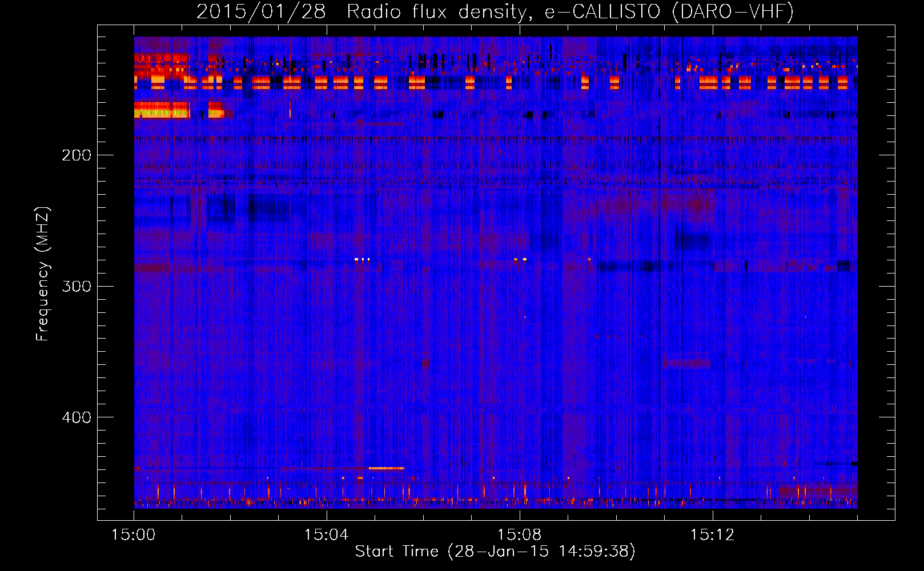The height and width of the screenshot is (571, 924).
Task: Click the 15:08 time tick label
Action: pyautogui.click(x=519, y=535)
